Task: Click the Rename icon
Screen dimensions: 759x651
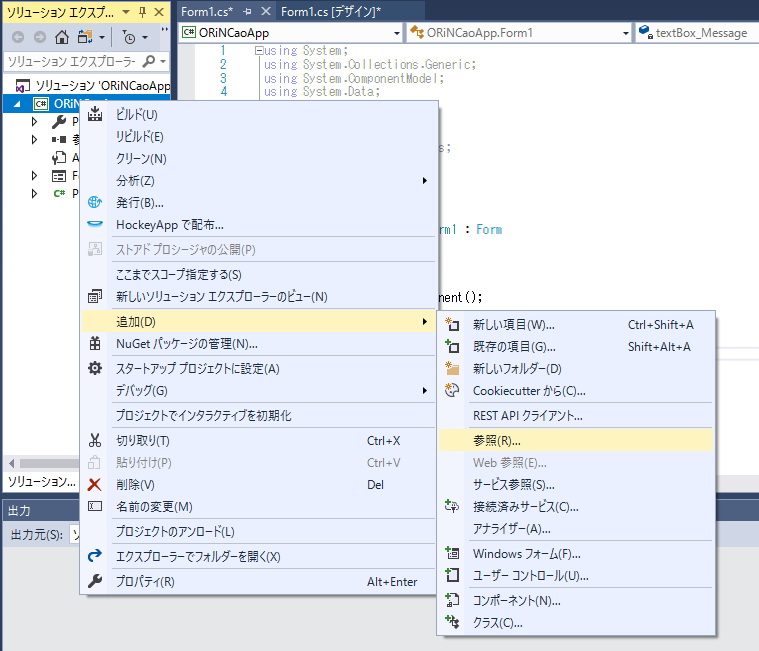Action: (95, 506)
